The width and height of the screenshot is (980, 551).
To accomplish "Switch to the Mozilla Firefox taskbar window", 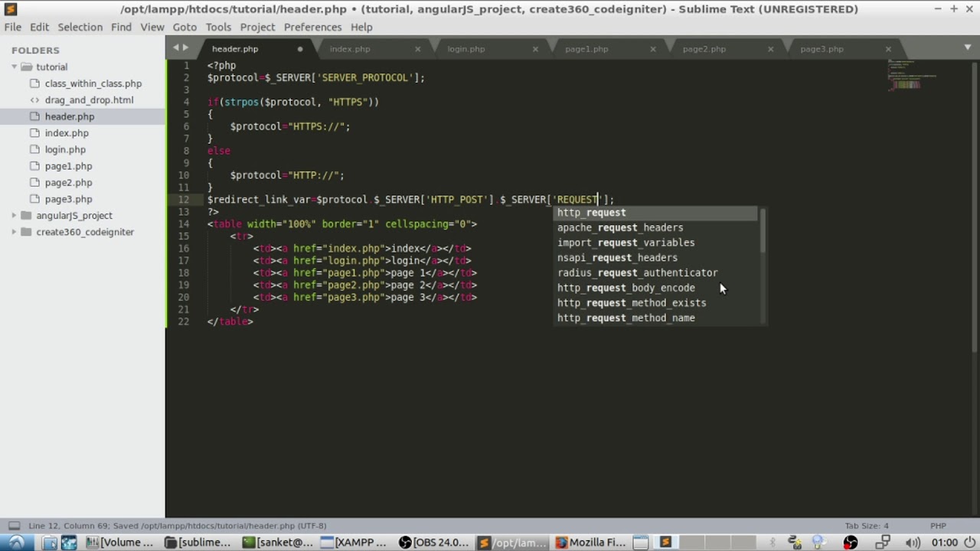I will pos(590,543).
